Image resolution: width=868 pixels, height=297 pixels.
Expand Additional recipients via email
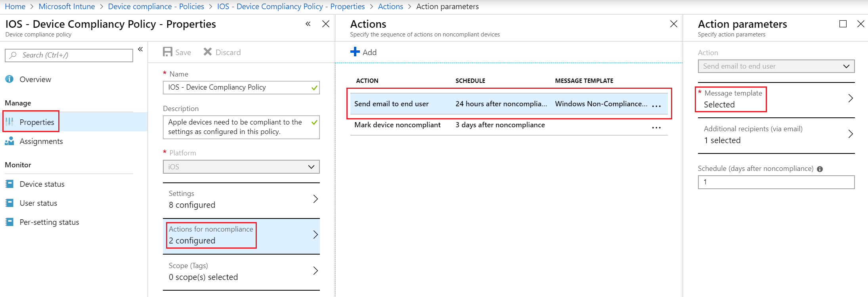pyautogui.click(x=850, y=134)
